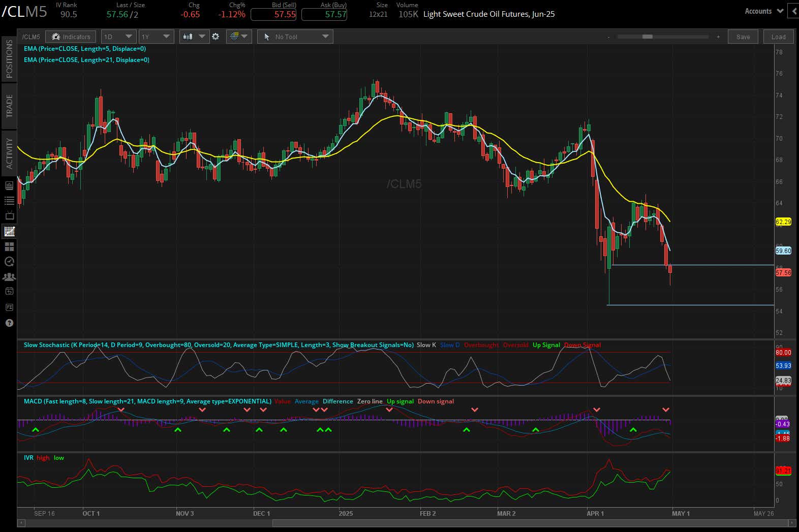Viewport: 799px width, 532px height.
Task: Click the /CLM5 symbol in the header
Action: [24, 12]
